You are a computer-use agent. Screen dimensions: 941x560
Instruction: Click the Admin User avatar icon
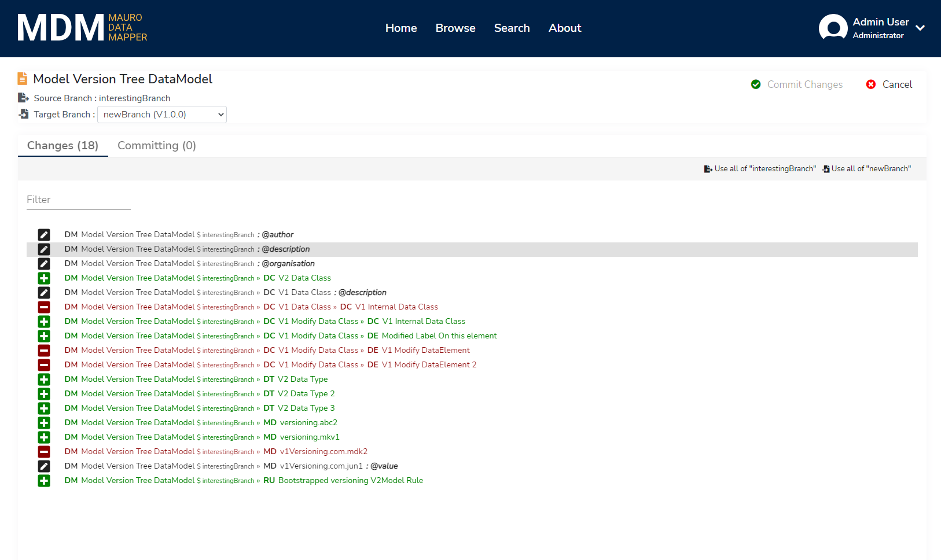click(833, 27)
